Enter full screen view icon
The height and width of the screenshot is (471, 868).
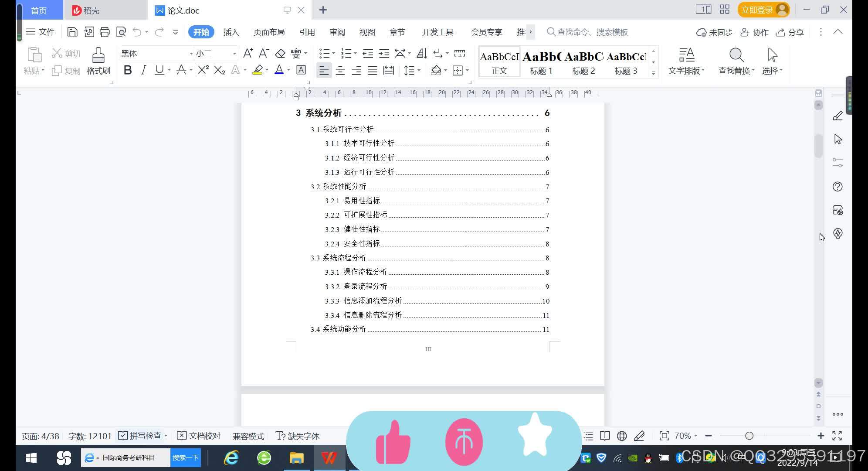coord(837,436)
